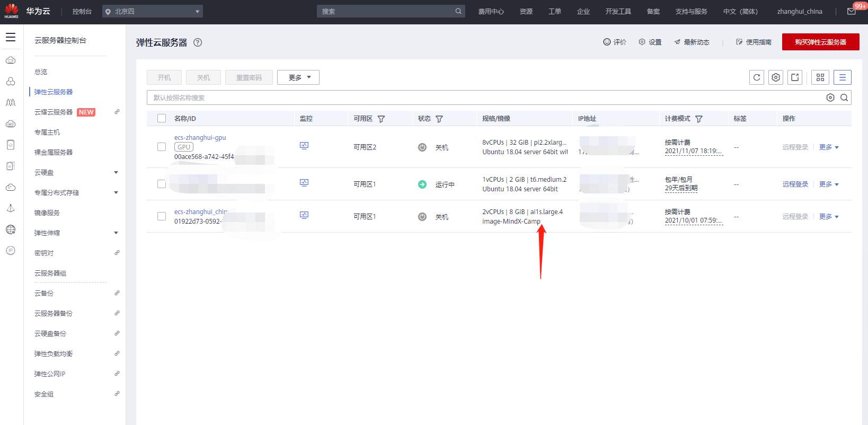Expand the 云硬盘 sidebar section
868x425 pixels.
[x=116, y=172]
